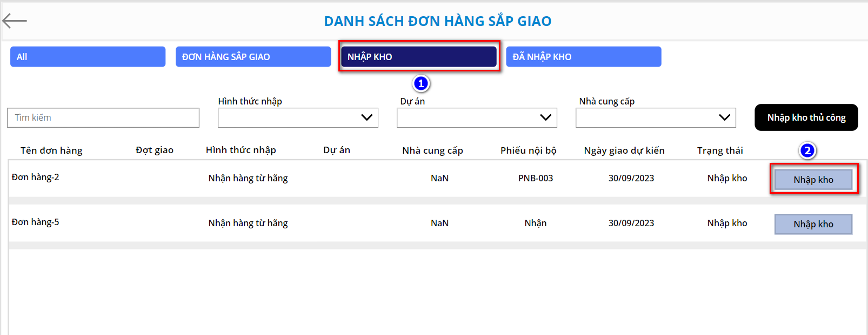The height and width of the screenshot is (335, 868).
Task: Select the Đơn hàng-5 row name
Action: click(36, 222)
